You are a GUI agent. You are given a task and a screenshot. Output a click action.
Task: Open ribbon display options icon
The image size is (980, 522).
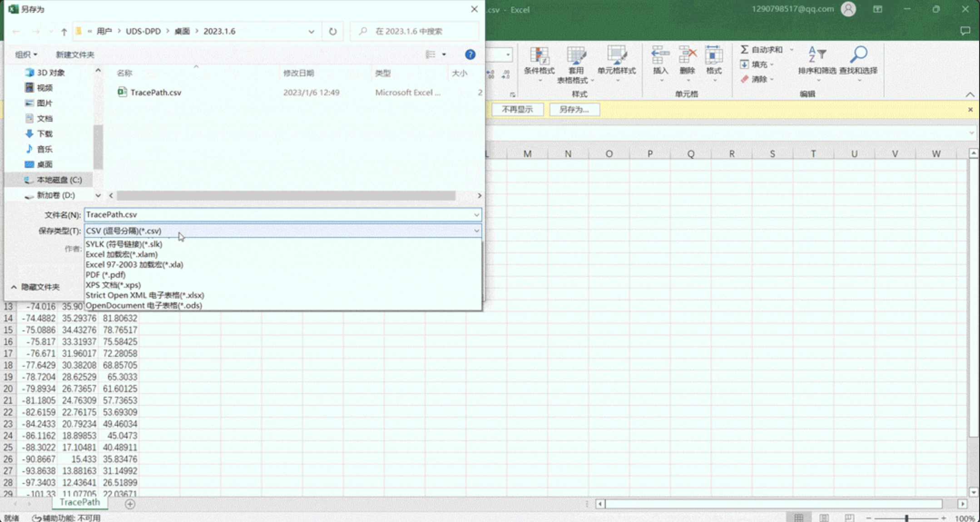(x=877, y=9)
